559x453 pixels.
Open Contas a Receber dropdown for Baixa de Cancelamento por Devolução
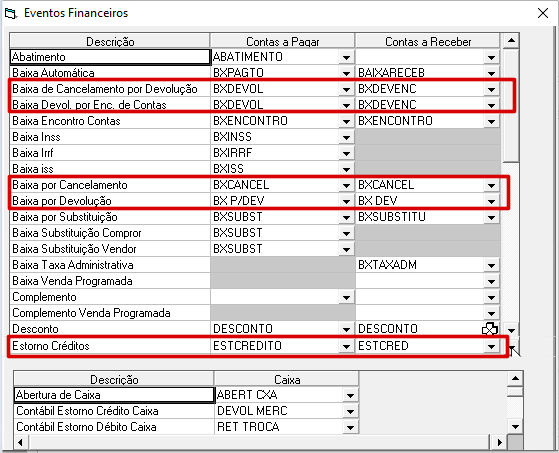[x=491, y=89]
